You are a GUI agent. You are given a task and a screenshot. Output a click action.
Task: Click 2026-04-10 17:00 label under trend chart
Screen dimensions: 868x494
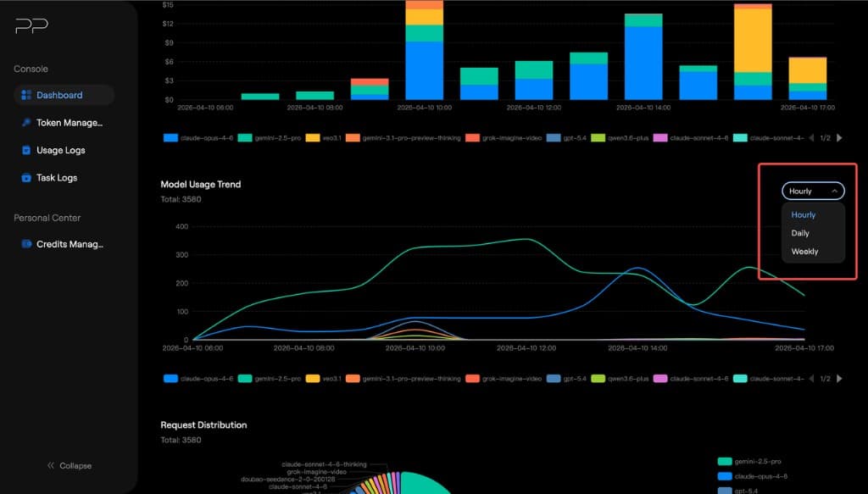pyautogui.click(x=804, y=348)
